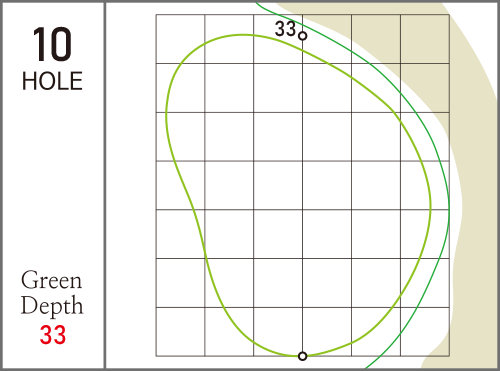Click empty space between HOLE and Green Depth
500x371 pixels.
click(52, 180)
